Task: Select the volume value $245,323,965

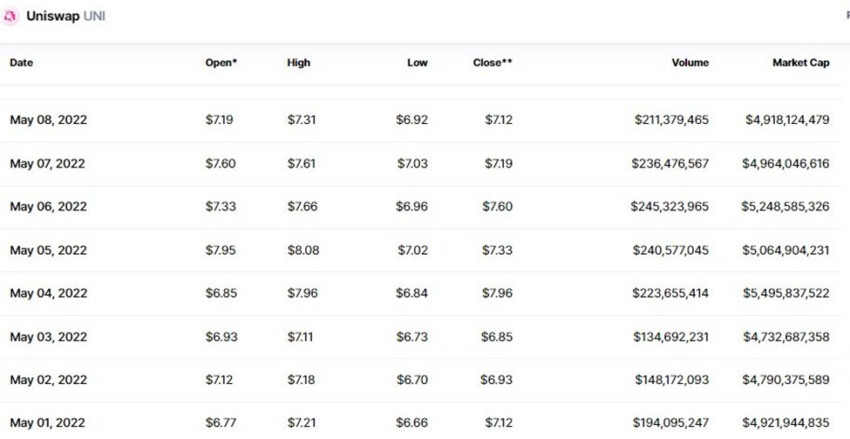Action: click(x=671, y=207)
